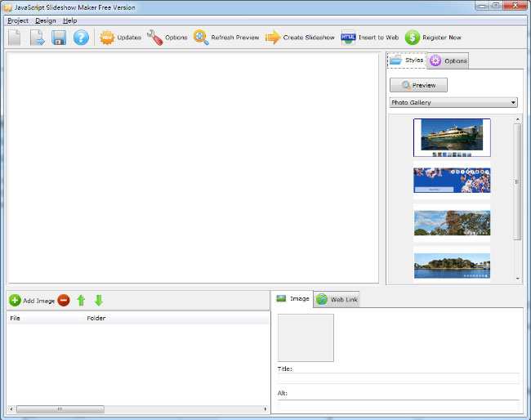Click the File column header
Screen dimensions: 531x420
[46, 318]
